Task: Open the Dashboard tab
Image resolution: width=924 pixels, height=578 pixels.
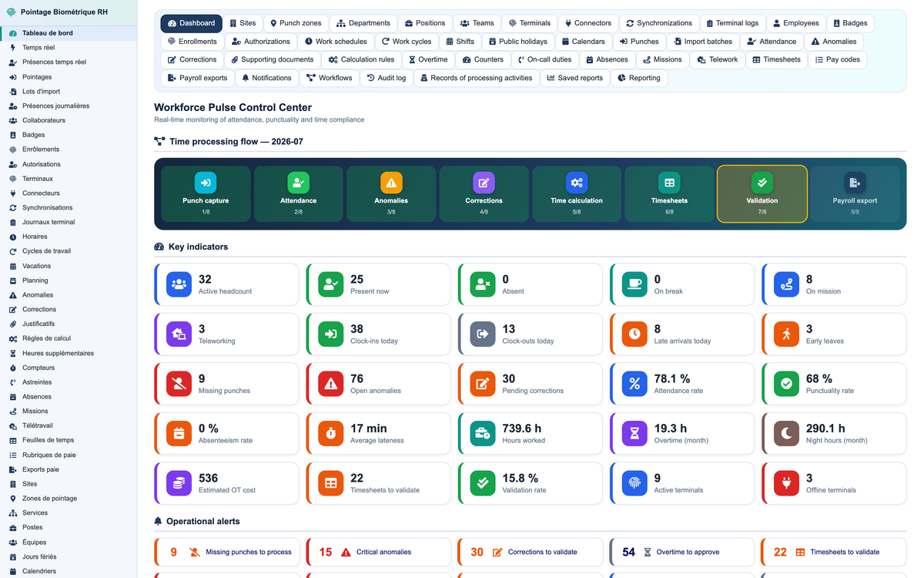Action: 191,23
